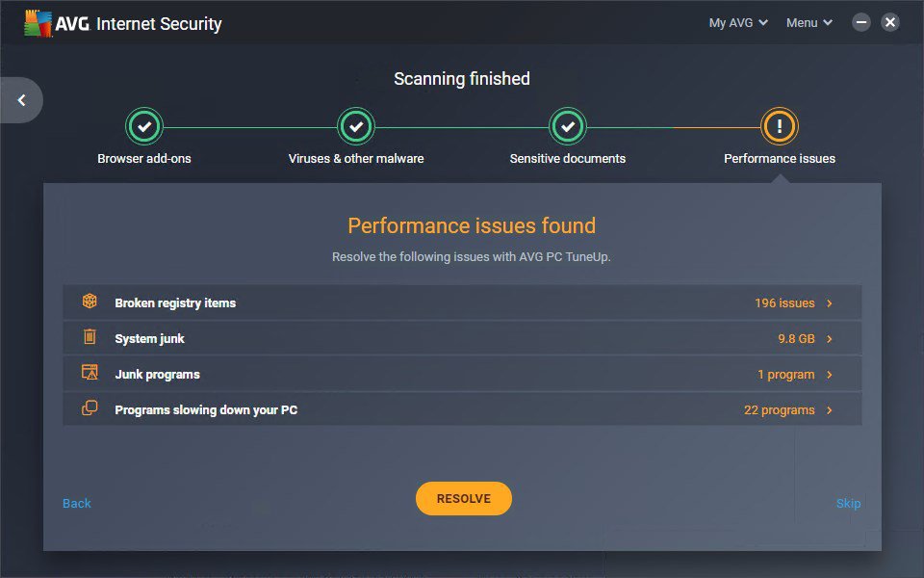Select the Sensitive documents step label
The image size is (924, 578).
click(x=568, y=159)
